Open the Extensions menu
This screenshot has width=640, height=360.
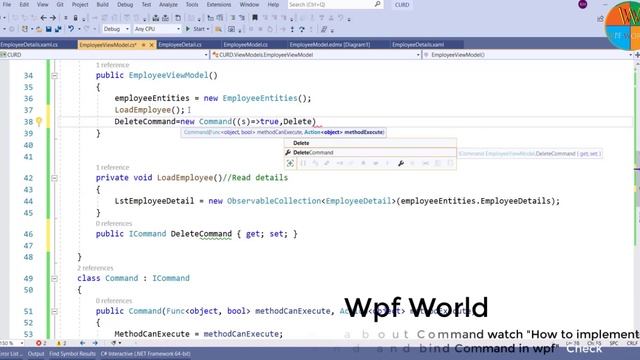point(219,4)
